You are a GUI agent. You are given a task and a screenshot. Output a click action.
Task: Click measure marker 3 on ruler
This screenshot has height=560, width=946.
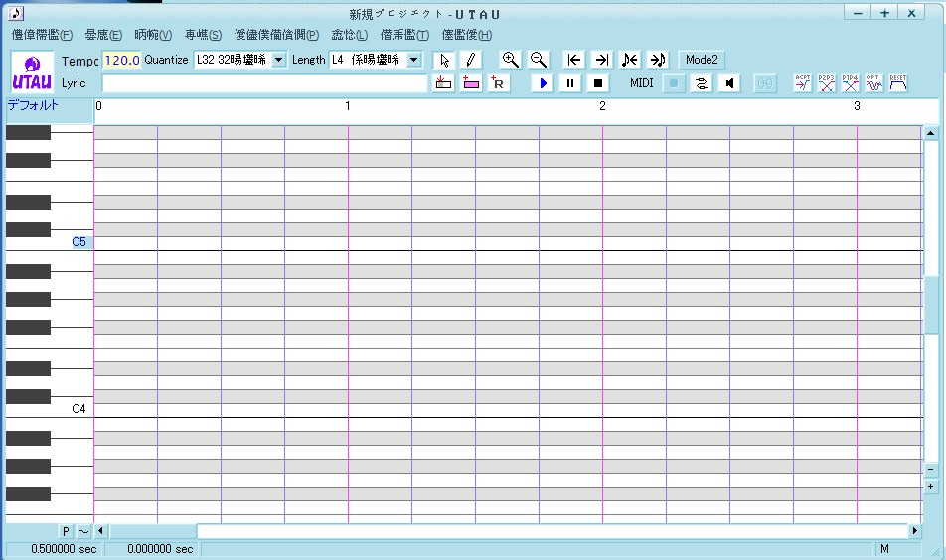point(857,106)
